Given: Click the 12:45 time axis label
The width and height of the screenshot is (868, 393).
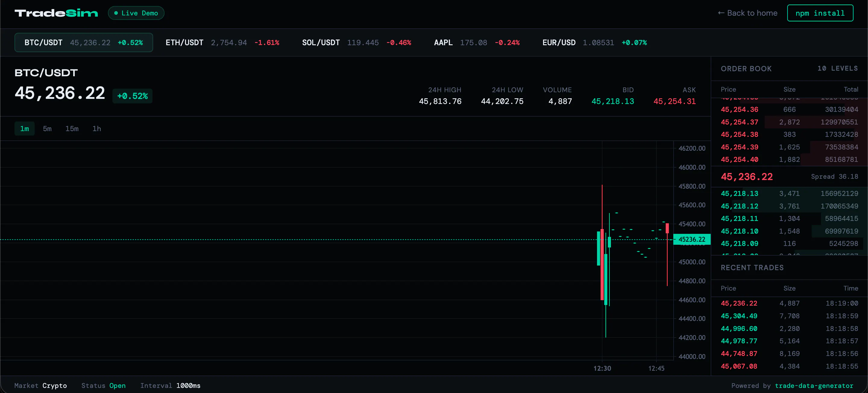Looking at the screenshot, I should pos(656,368).
